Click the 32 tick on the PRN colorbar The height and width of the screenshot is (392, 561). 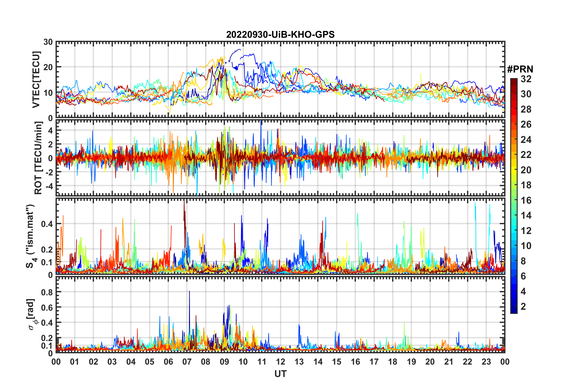click(526, 79)
